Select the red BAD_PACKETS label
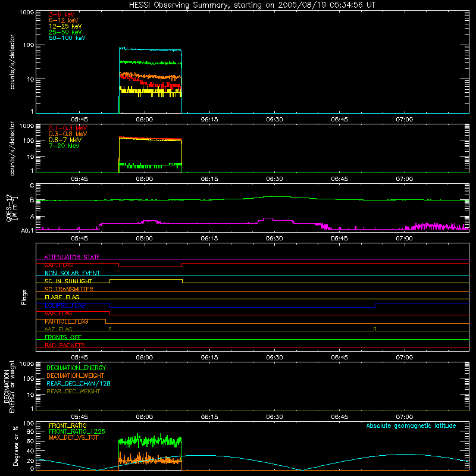 (65, 345)
